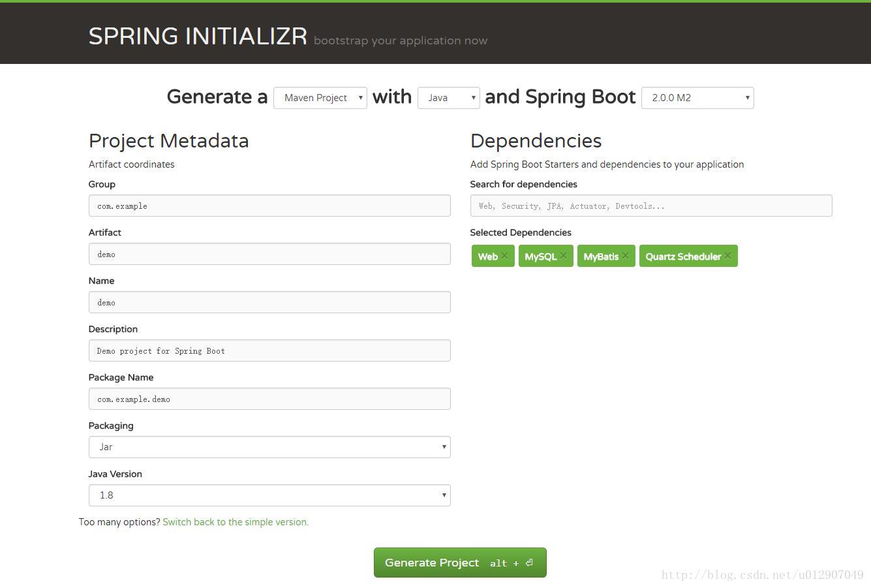Image resolution: width=871 pixels, height=588 pixels.
Task: Expand the Packaging Jar dropdown
Action: pyautogui.click(x=269, y=447)
